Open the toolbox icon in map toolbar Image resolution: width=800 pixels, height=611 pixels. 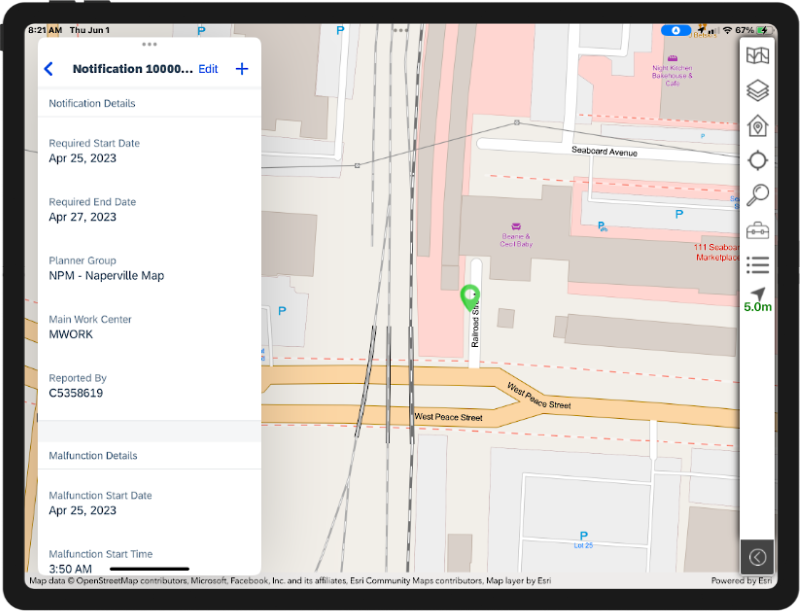click(x=757, y=231)
